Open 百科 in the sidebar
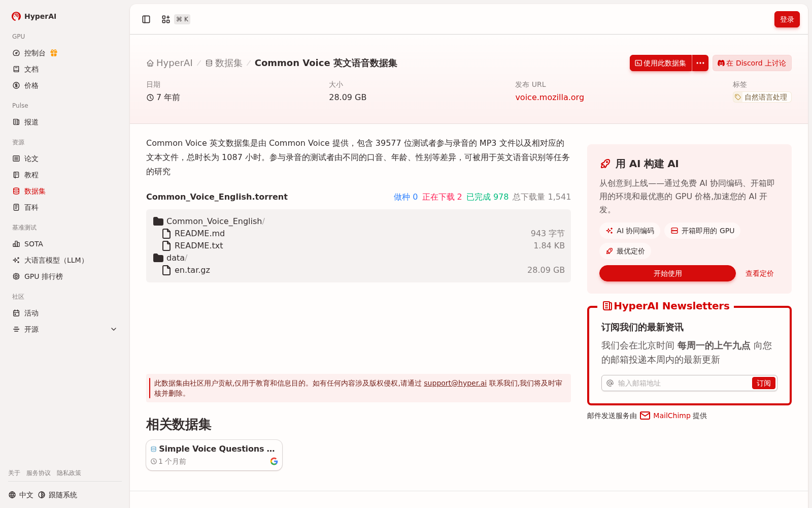Image resolution: width=812 pixels, height=508 pixels. pyautogui.click(x=31, y=207)
